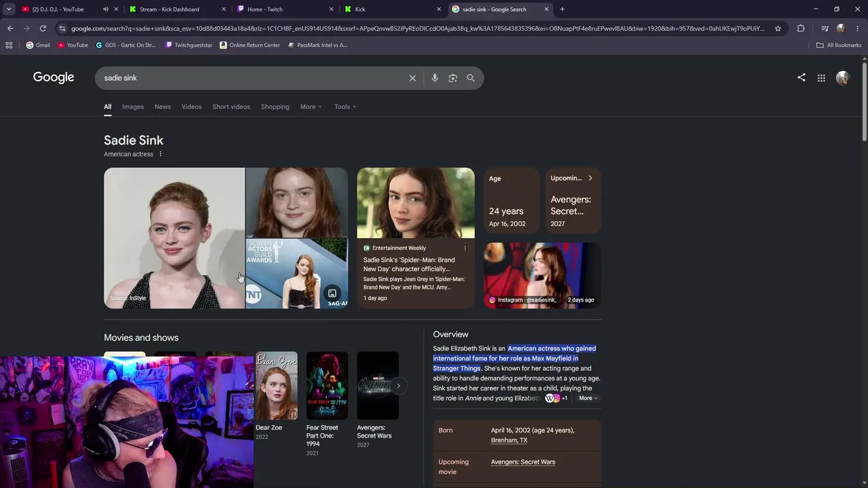Open the Google account avatar menu
This screenshot has width=868, height=488.
point(842,78)
